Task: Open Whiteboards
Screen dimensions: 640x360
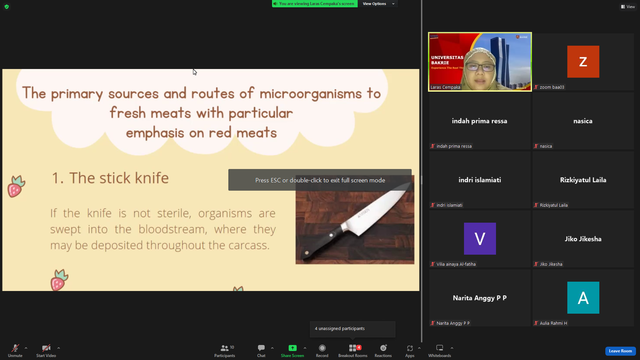Action: tap(440, 350)
